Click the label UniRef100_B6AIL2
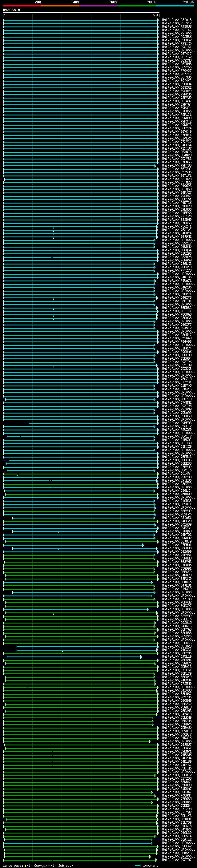197x868 pixels. click(x=177, y=839)
